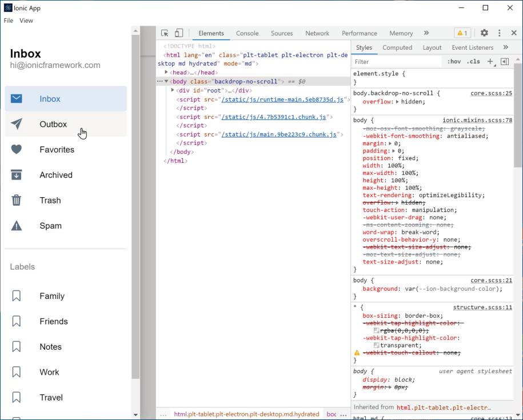Open DevTools settings gear
Screen dimensions: 523x420
tap(484, 33)
